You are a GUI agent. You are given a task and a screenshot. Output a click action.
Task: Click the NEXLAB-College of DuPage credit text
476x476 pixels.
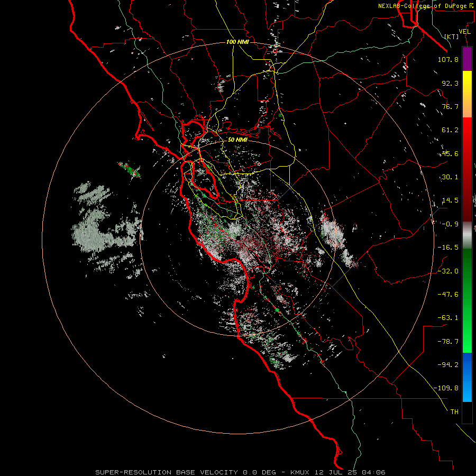point(427,6)
